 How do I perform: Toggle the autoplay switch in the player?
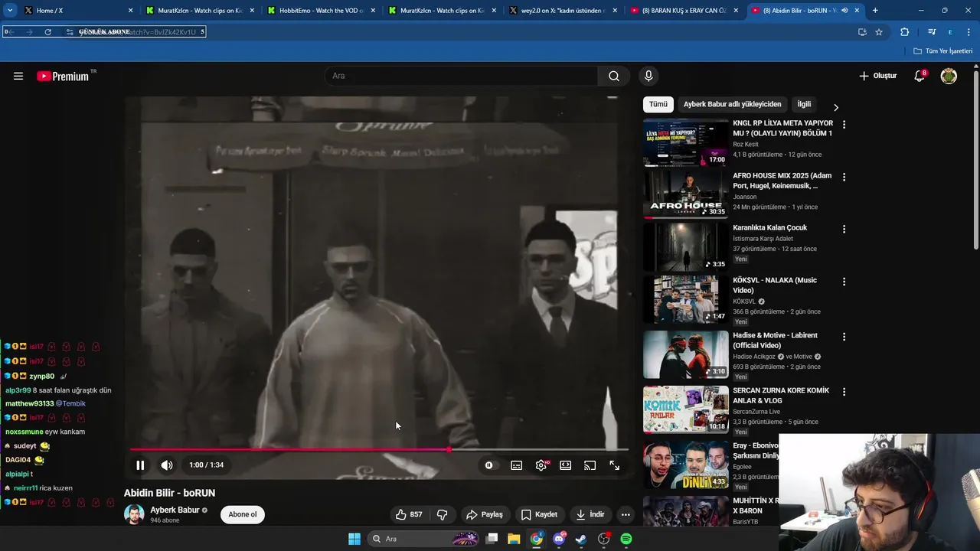pyautogui.click(x=488, y=465)
